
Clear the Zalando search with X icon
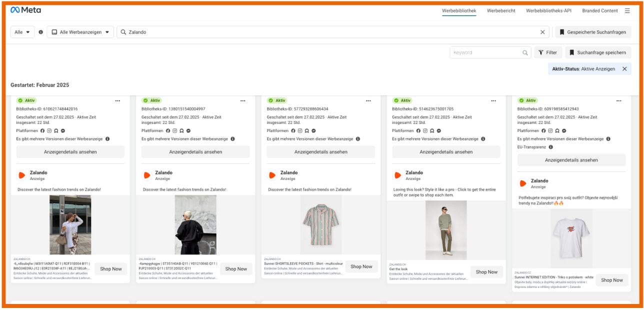pos(542,32)
